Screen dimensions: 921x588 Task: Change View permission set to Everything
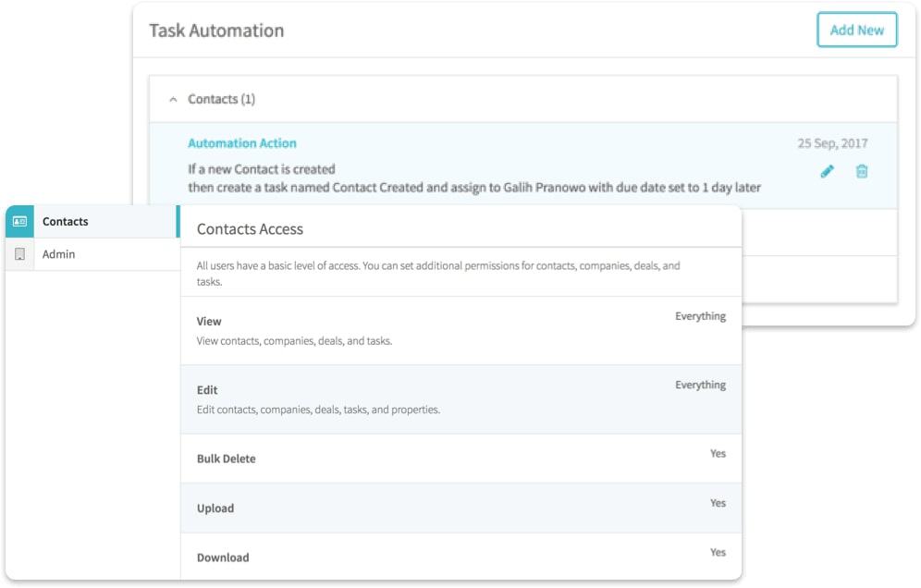700,316
